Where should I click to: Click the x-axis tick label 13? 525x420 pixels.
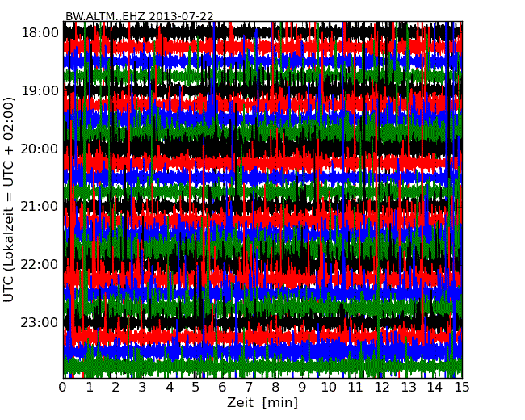click(x=409, y=388)
